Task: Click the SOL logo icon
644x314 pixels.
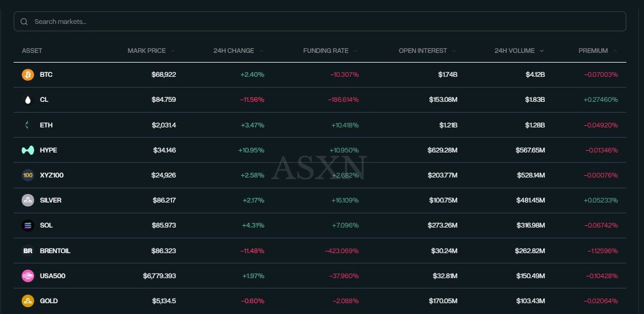Action: [x=28, y=225]
